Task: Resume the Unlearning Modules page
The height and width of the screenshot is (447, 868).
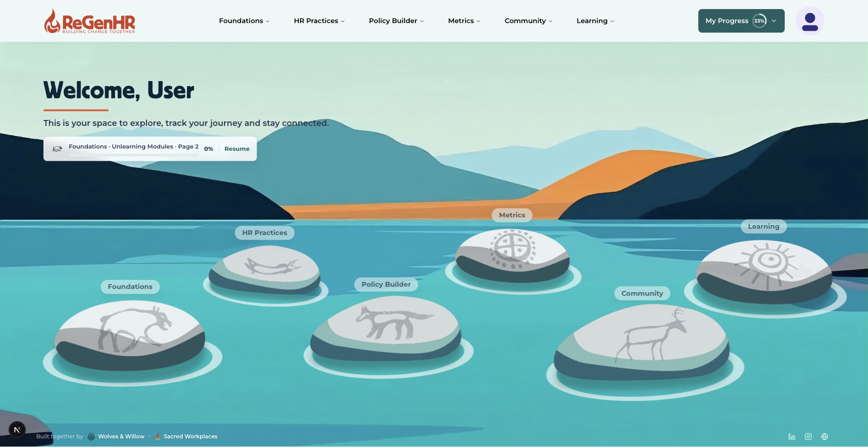Action: click(237, 149)
